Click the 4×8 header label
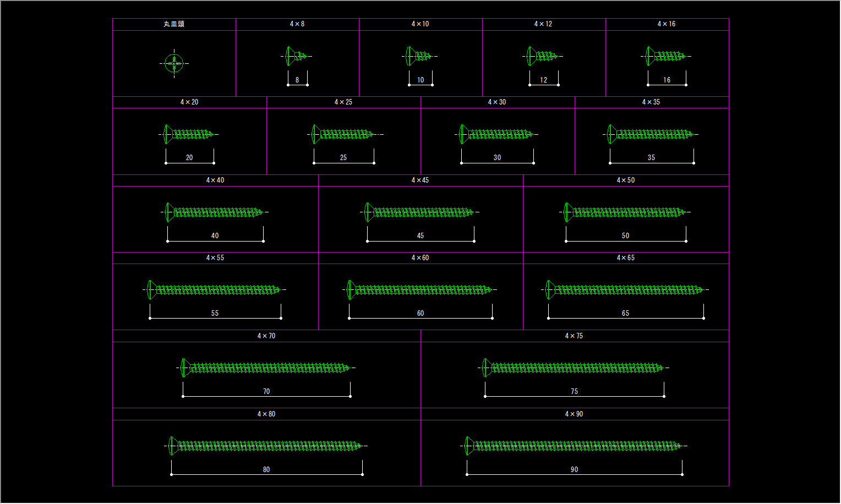The width and height of the screenshot is (841, 504). 297,24
